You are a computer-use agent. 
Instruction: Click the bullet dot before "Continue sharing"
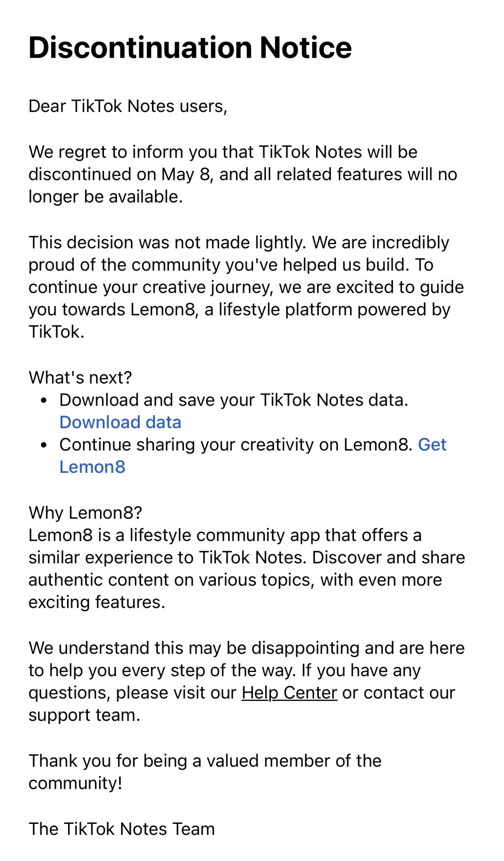coord(44,445)
